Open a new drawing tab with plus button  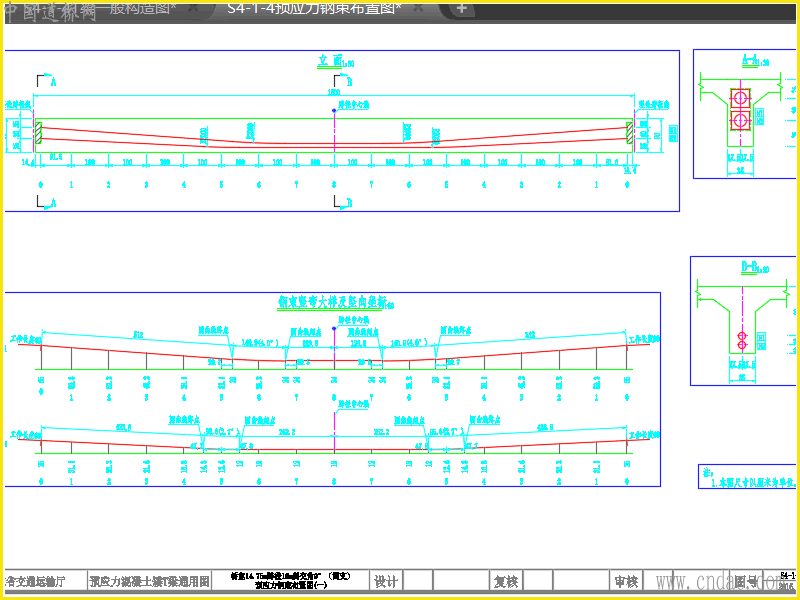pos(462,8)
